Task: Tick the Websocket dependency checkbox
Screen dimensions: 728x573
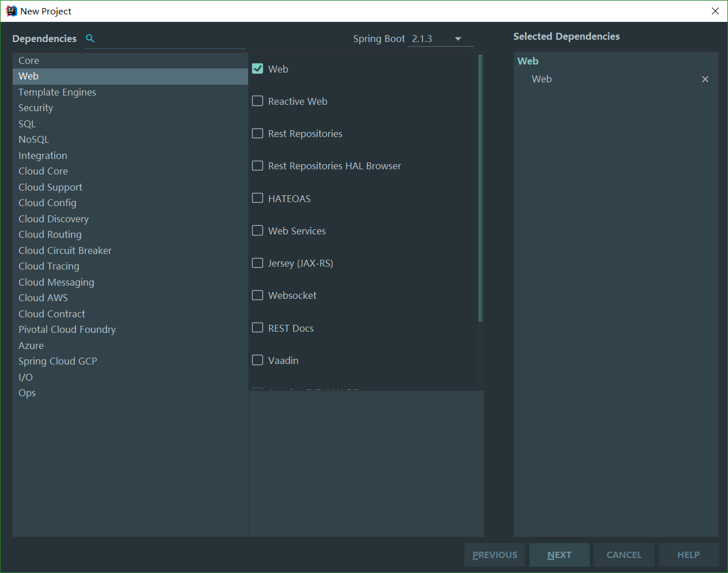Action: 258,295
